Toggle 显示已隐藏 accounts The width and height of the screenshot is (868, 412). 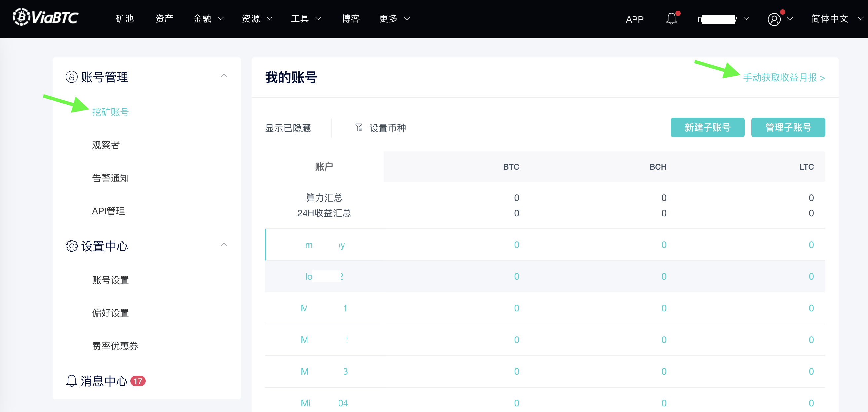[288, 128]
